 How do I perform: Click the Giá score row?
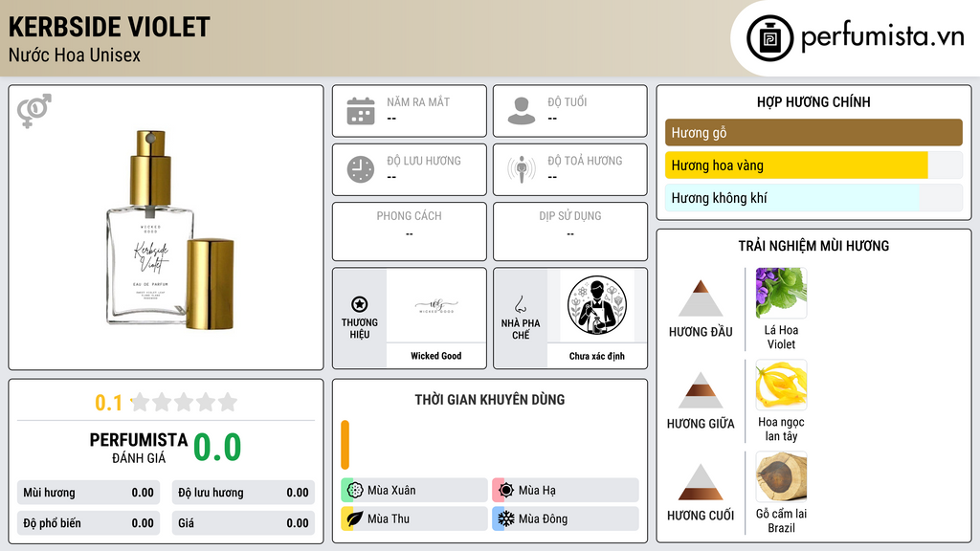243,523
